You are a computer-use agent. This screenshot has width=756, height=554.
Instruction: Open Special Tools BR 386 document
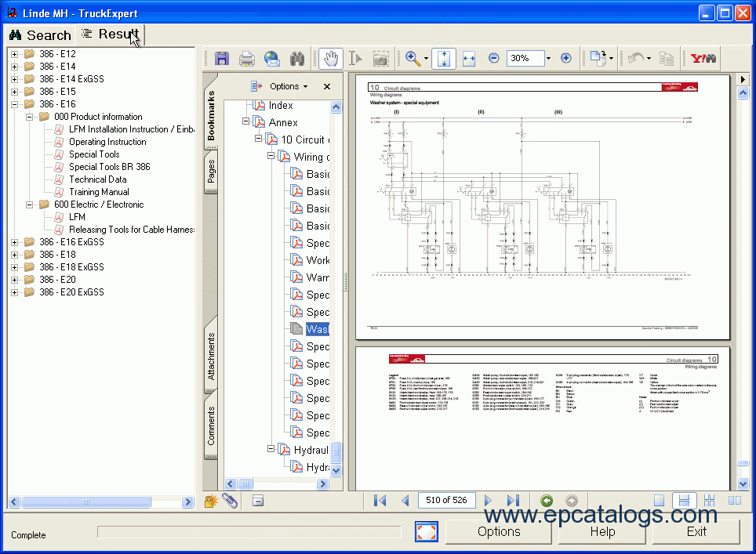click(110, 167)
